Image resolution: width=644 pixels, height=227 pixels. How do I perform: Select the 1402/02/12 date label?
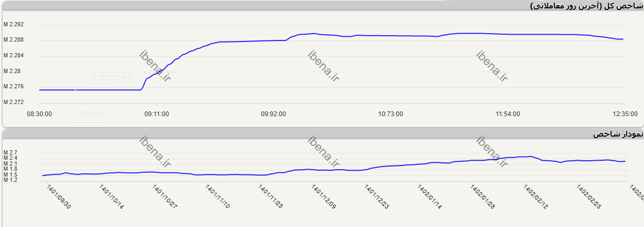tap(536, 197)
